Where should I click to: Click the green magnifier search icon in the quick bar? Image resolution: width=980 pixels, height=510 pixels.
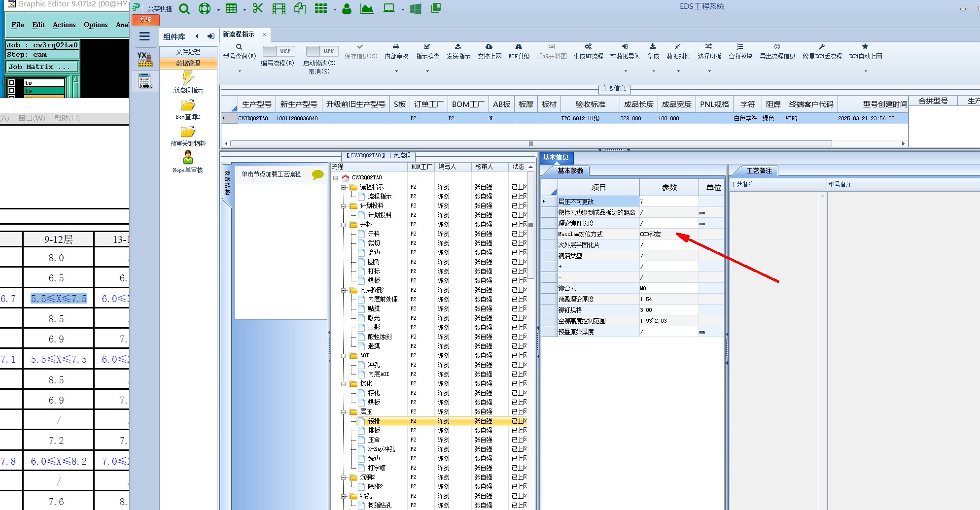pos(184,8)
